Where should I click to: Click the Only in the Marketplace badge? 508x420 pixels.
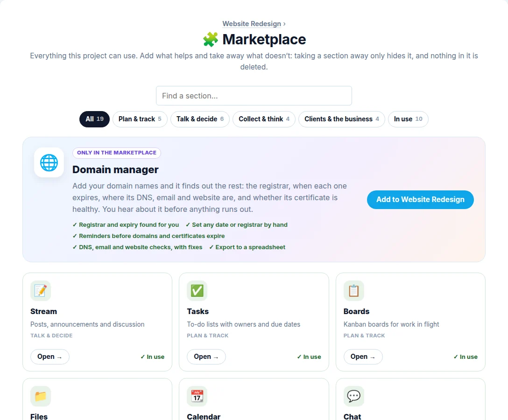click(117, 153)
